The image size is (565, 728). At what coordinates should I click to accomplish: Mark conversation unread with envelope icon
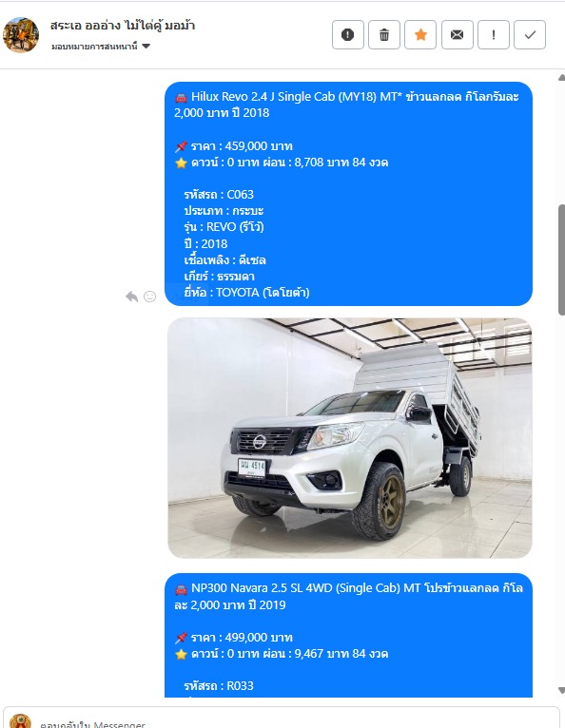tap(458, 35)
